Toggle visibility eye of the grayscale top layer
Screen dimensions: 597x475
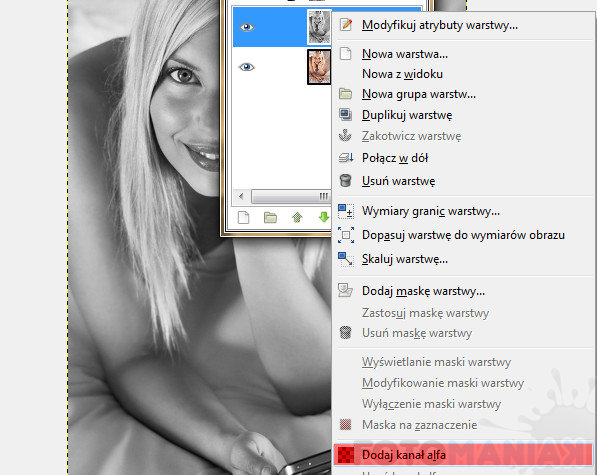pos(246,27)
